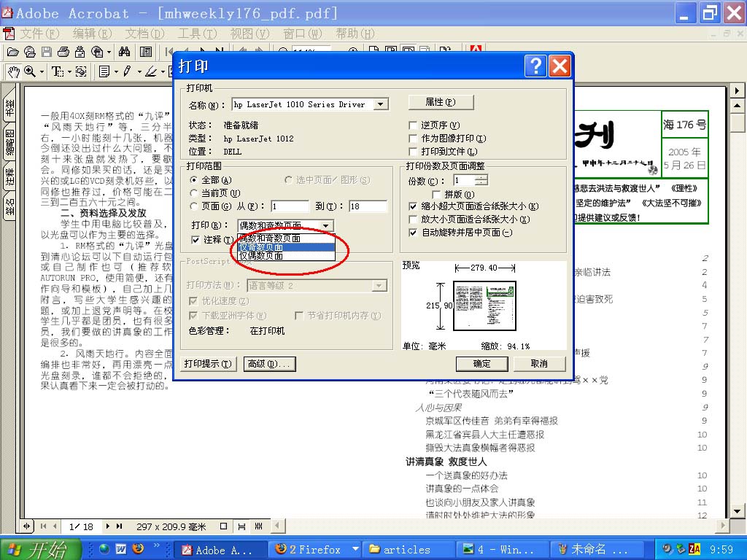Enable the 逆页序 reverse pages checkbox
Viewport: 747px width, 560px height.
[414, 125]
